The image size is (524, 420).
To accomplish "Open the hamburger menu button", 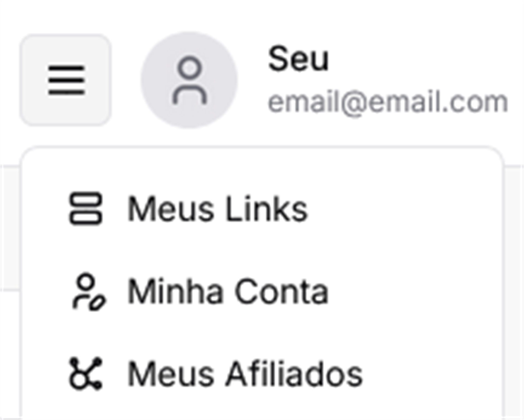I will click(65, 80).
